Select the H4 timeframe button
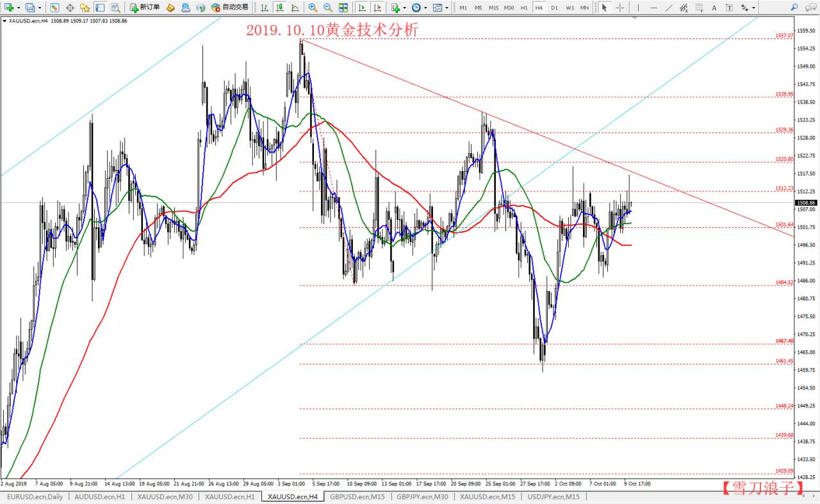Viewport: 820px width, 504px height. tap(539, 8)
